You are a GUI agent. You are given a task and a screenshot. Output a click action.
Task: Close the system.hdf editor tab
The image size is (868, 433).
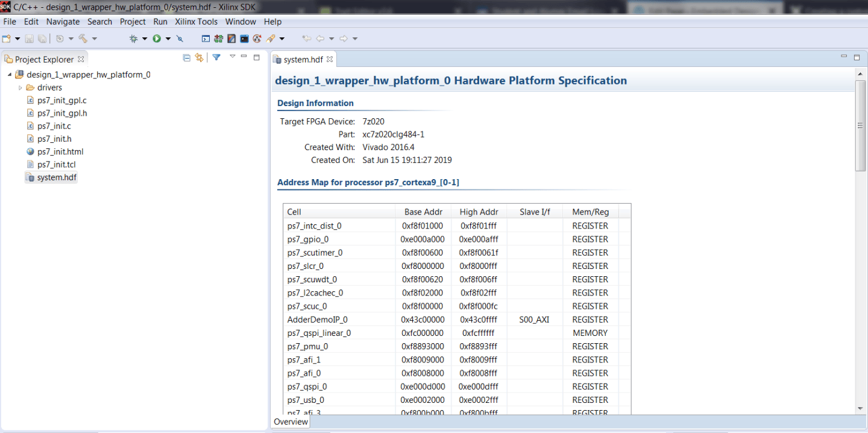[x=330, y=59]
